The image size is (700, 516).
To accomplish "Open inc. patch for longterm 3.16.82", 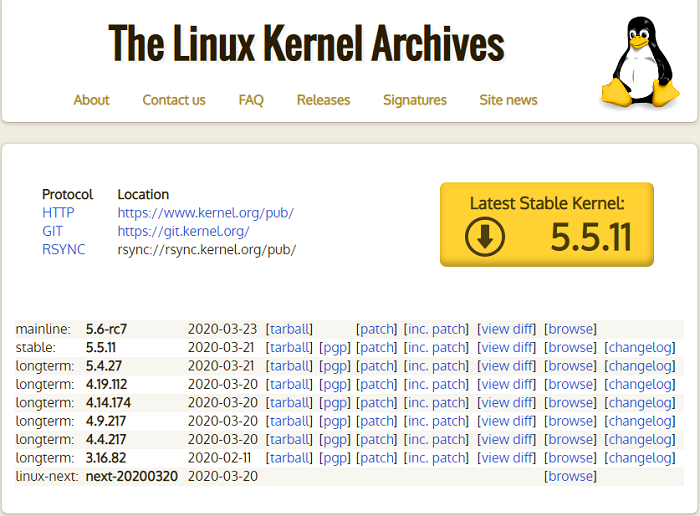I will pyautogui.click(x=437, y=458).
